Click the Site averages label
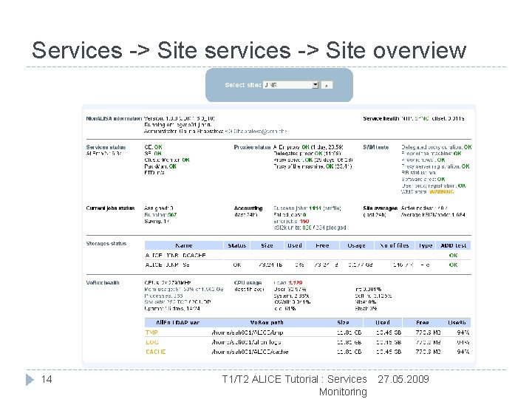 380,208
